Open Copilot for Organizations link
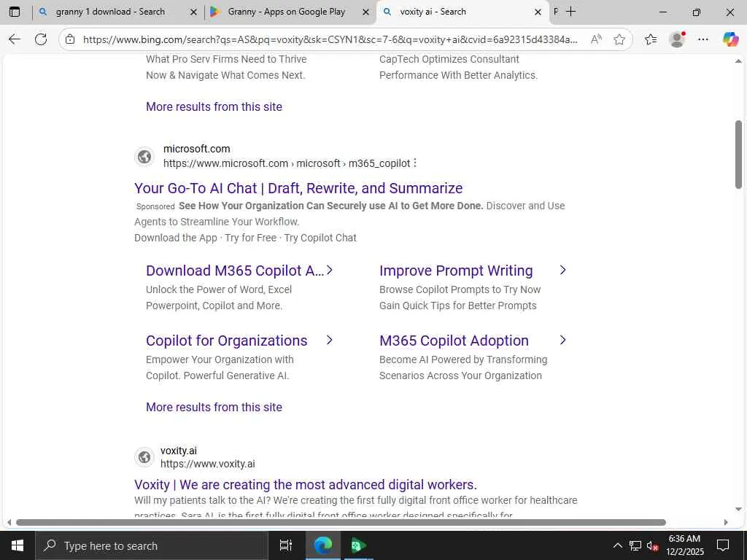This screenshot has height=560, width=747. (227, 341)
